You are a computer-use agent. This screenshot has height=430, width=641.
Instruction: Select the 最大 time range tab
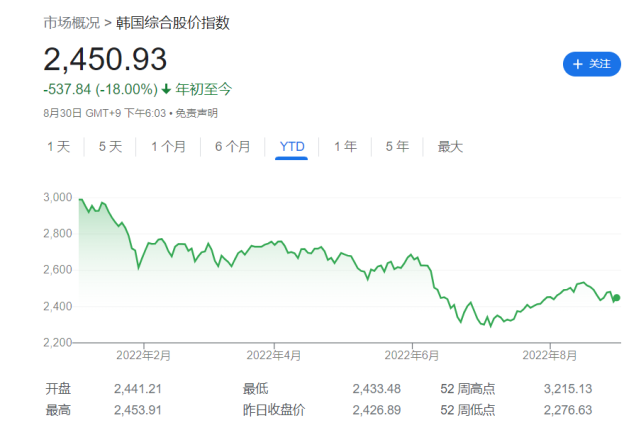(450, 147)
